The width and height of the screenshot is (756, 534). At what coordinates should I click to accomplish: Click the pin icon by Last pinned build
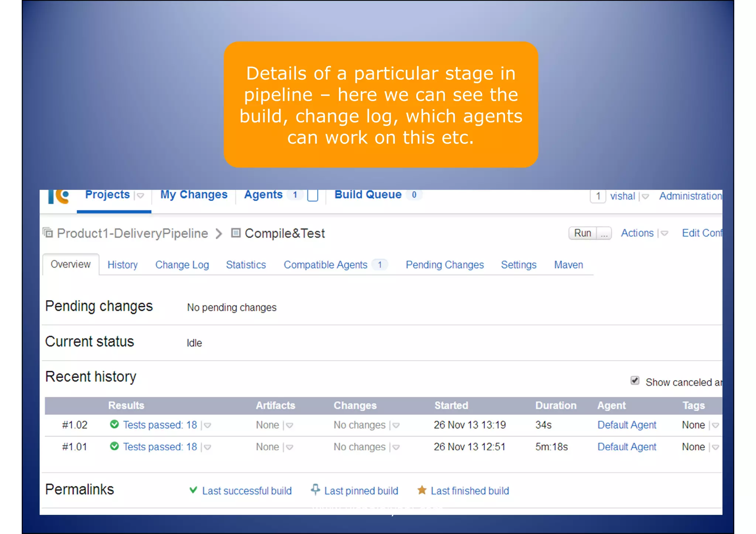tap(315, 489)
